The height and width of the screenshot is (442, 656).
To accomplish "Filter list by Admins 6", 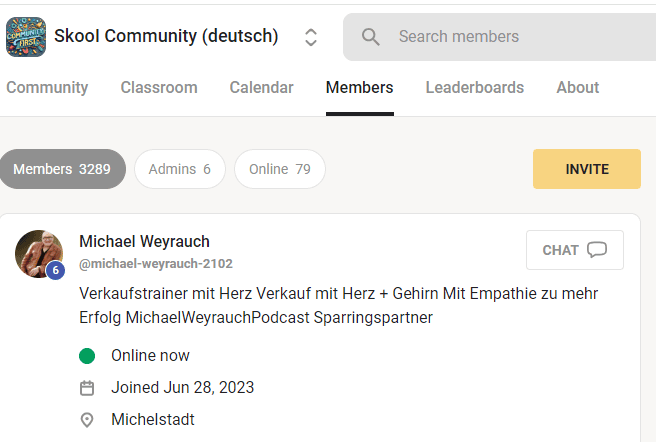I will tap(179, 169).
